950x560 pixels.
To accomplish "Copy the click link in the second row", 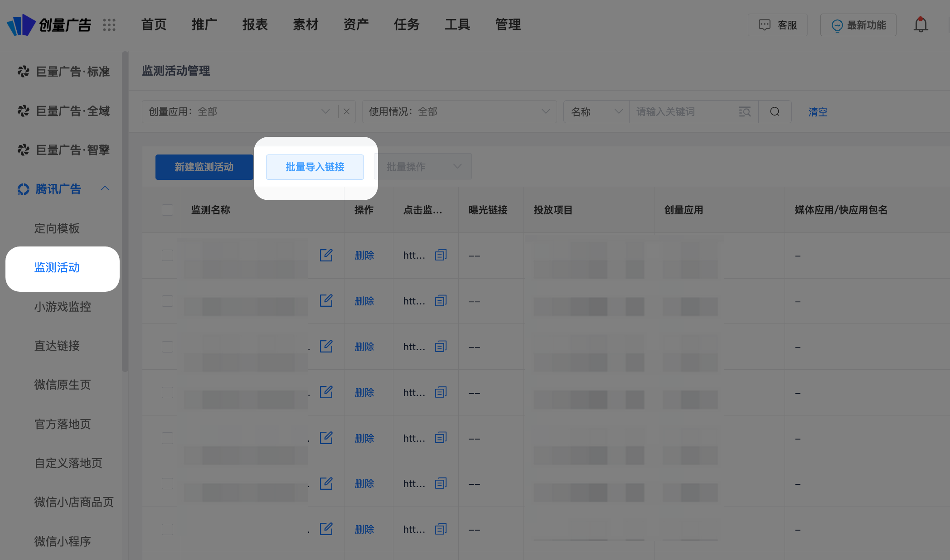I will 441,300.
